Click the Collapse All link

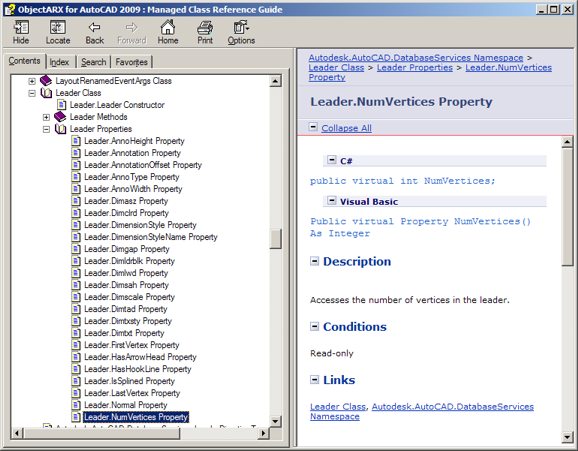(x=347, y=128)
